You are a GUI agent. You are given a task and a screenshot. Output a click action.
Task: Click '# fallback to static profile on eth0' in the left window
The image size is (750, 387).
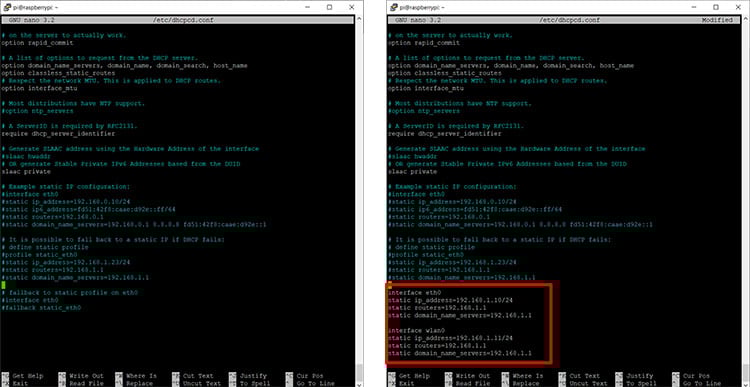click(69, 293)
